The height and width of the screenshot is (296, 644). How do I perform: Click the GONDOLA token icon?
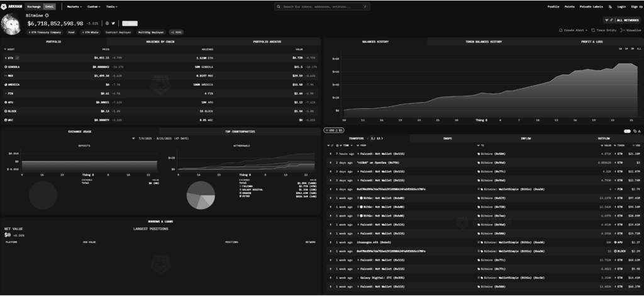[x=6, y=67]
